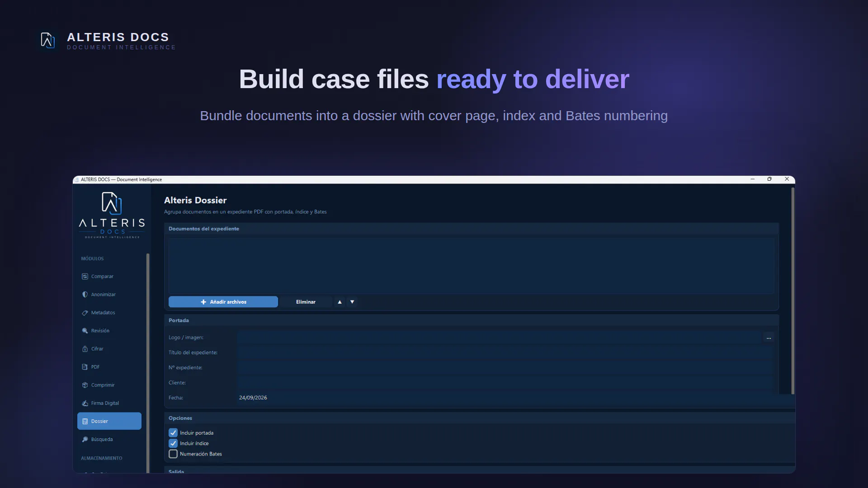This screenshot has width=868, height=488.
Task: Open the Comprimir box icon
Action: pyautogui.click(x=85, y=385)
